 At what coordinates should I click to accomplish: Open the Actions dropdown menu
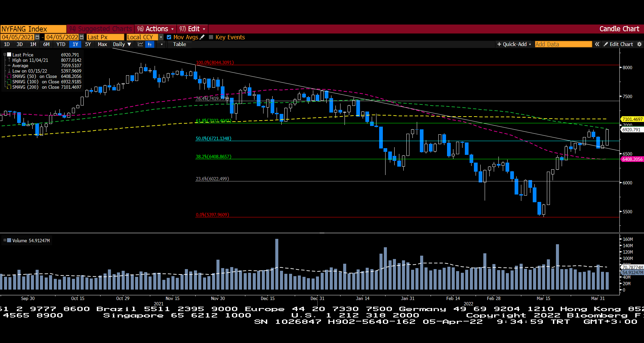(x=155, y=29)
